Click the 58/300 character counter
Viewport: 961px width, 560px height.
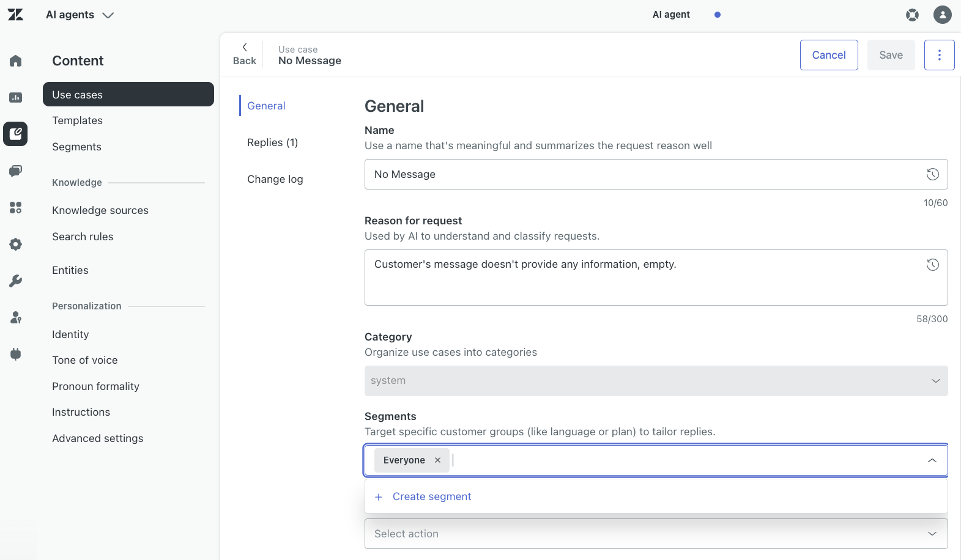(x=932, y=319)
